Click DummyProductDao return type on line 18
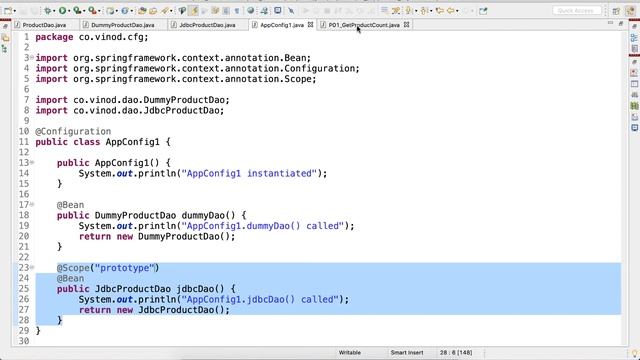Viewport: 640px width, 360px height. point(136,215)
